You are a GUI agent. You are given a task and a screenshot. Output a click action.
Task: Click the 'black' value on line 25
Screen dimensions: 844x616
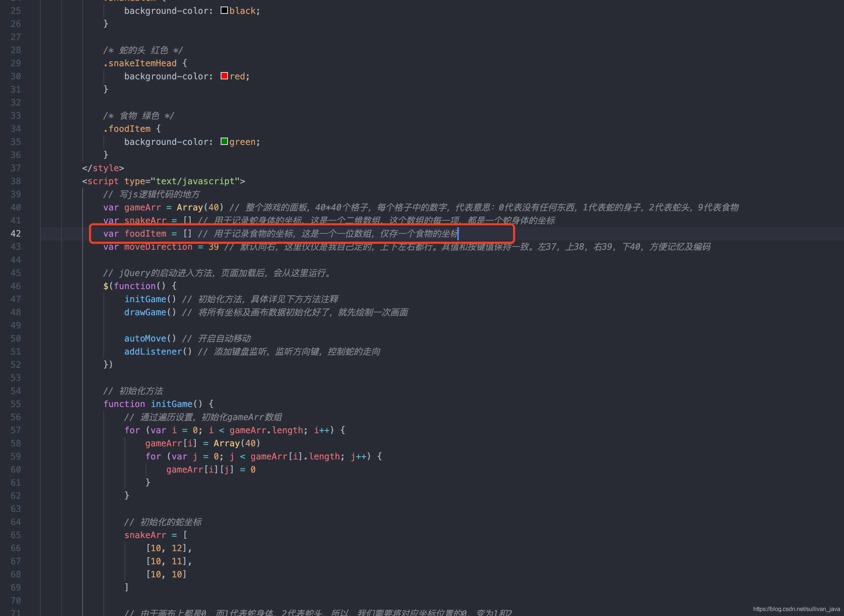click(x=242, y=11)
